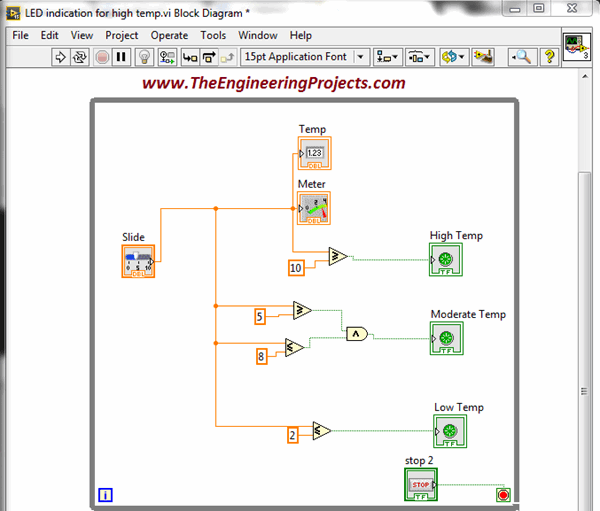Click the Moderate Temp label

(x=468, y=314)
